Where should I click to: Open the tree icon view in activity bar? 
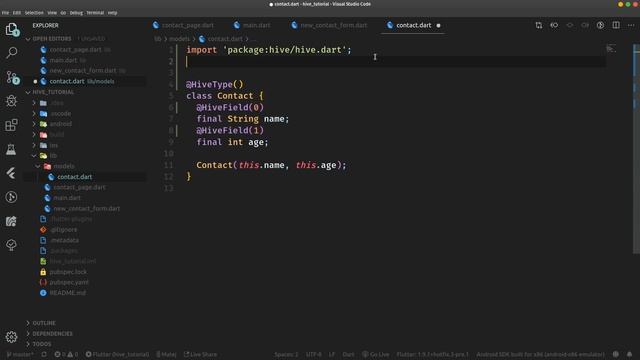click(x=11, y=245)
